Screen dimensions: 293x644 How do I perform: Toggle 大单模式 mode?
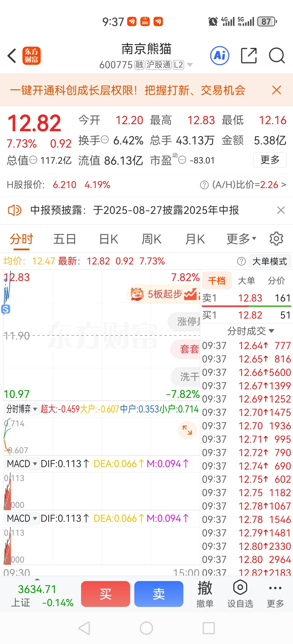point(270,262)
